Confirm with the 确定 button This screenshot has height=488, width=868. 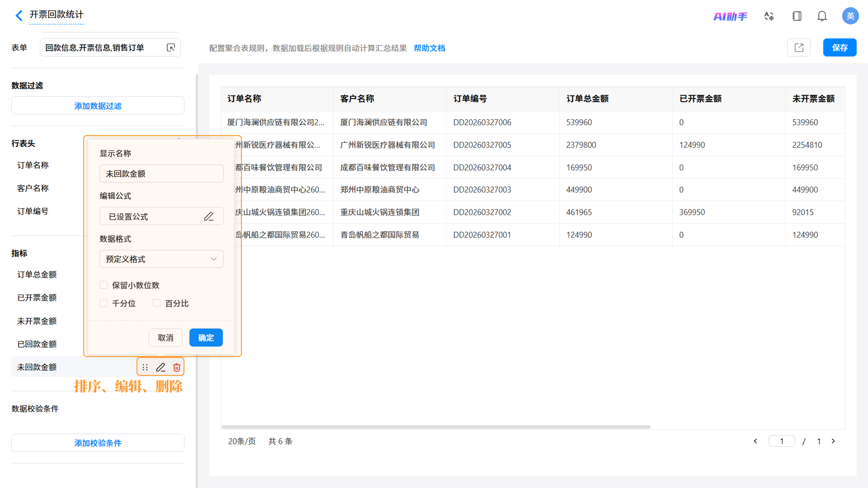click(206, 337)
